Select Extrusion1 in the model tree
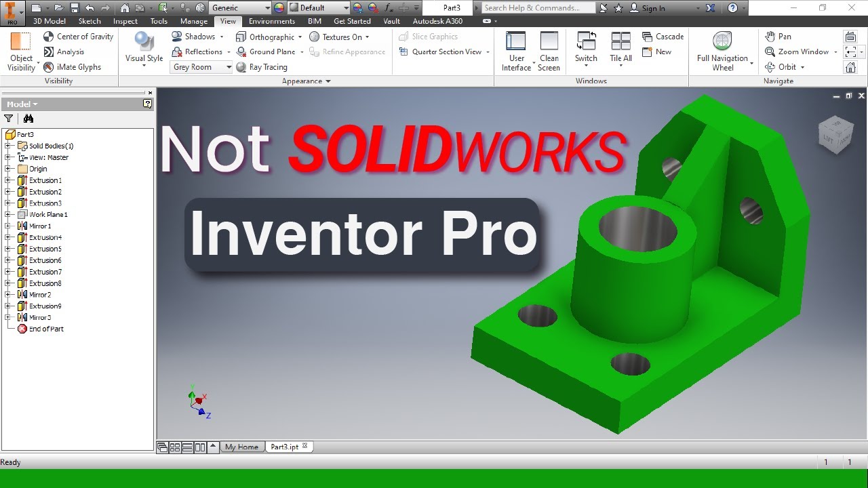This screenshot has height=488, width=868. click(x=45, y=180)
